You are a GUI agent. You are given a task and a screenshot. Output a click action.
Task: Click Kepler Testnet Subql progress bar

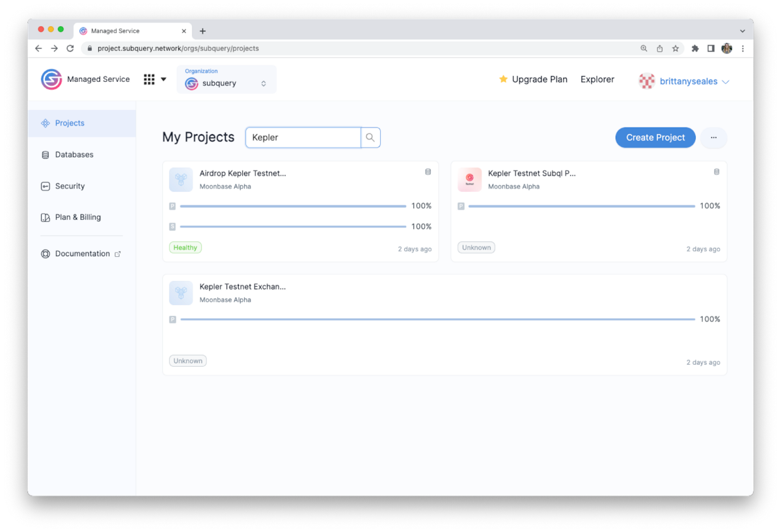[582, 206]
